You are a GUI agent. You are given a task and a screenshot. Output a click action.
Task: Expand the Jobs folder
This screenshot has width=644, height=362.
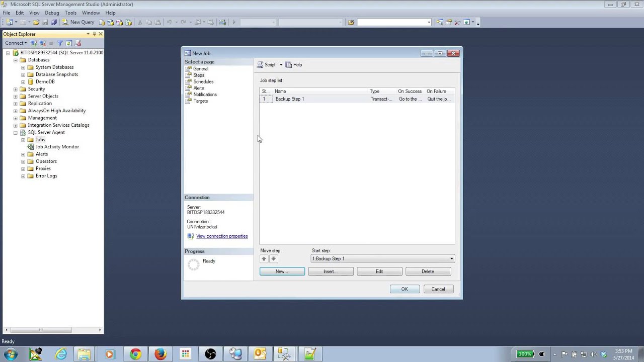(x=23, y=140)
